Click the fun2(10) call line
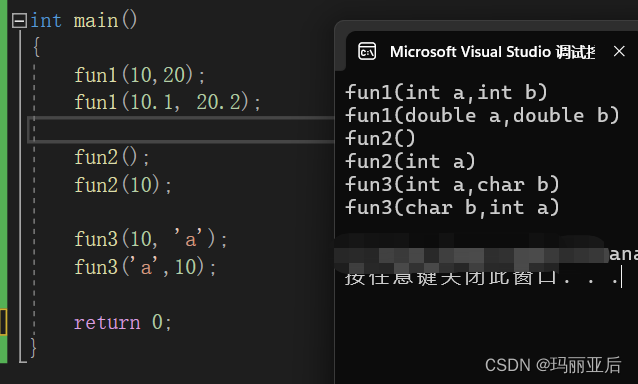The width and height of the screenshot is (638, 384). point(122,185)
